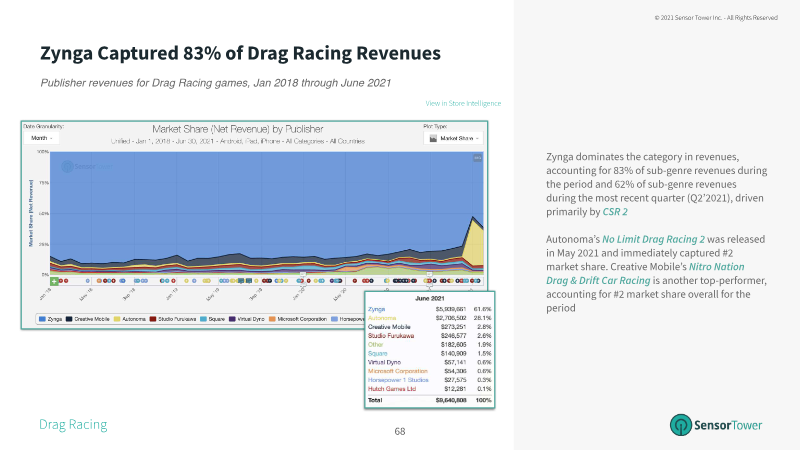Click the Sensor Tower logo at bottom right
The image size is (800, 450).
coord(716,424)
